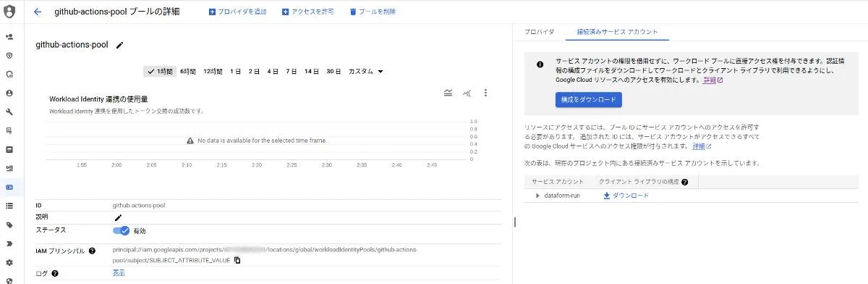Viewport: 868px width, 284px height.
Task: Expand the dataform-run service account row
Action: pos(537,196)
